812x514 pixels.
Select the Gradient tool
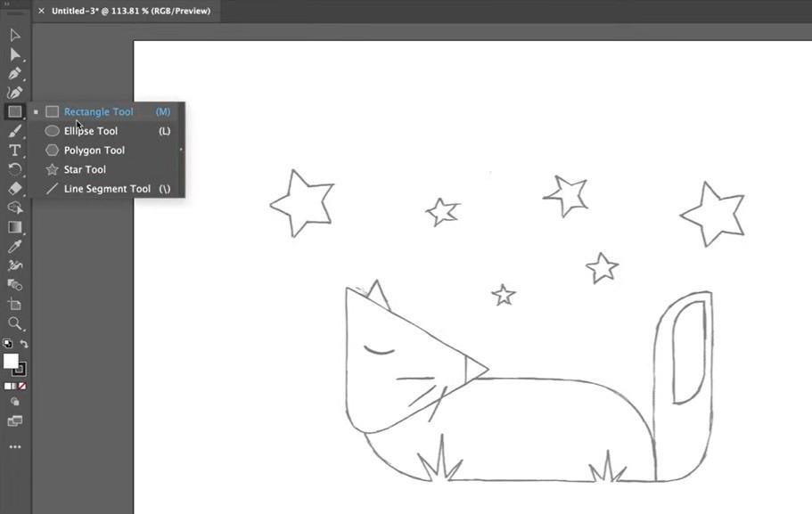pos(14,228)
